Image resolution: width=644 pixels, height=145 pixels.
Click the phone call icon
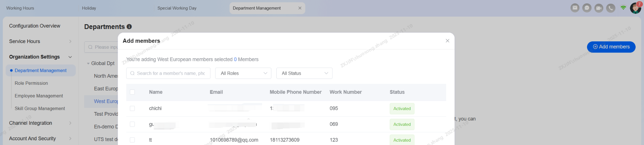click(610, 8)
